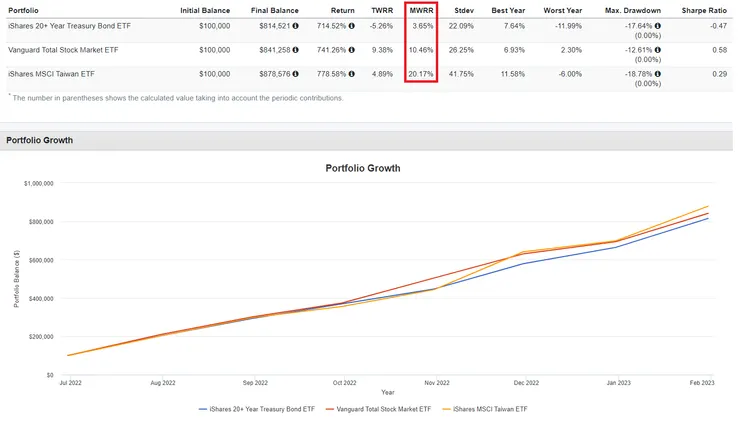Click info icon beside $878,576 final balance
Screen dimensions: 740x421
[295, 74]
